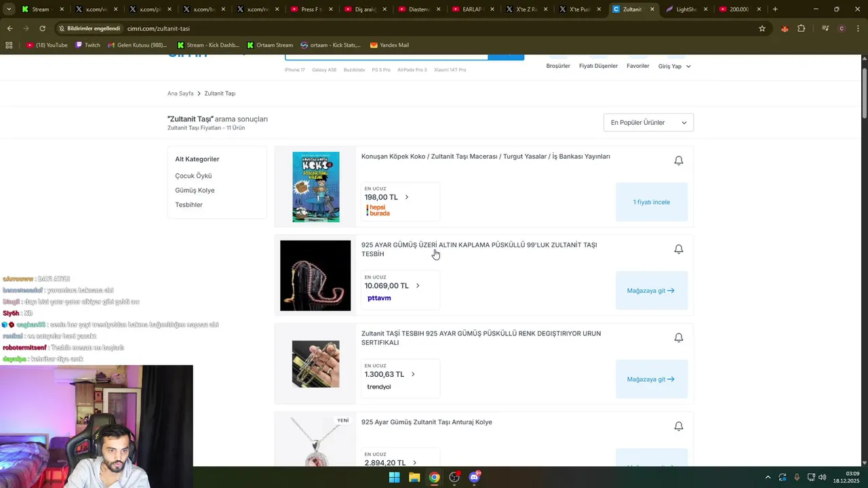Open Gelen Kutusu Gmail bookmark
The width and height of the screenshot is (868, 488).
137,45
